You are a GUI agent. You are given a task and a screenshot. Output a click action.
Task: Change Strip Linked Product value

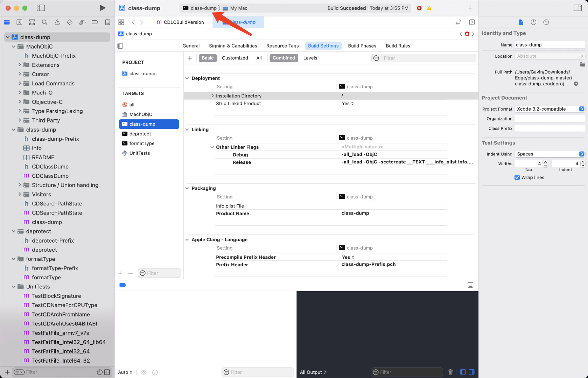[348, 104]
